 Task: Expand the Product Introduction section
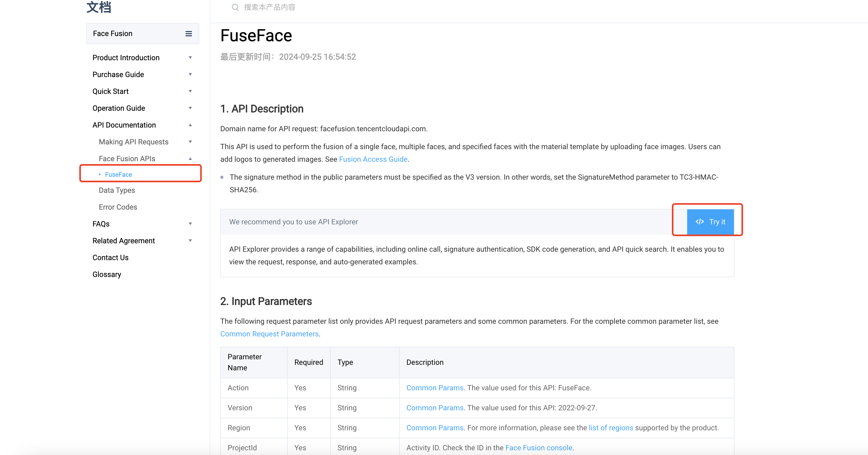(190, 58)
